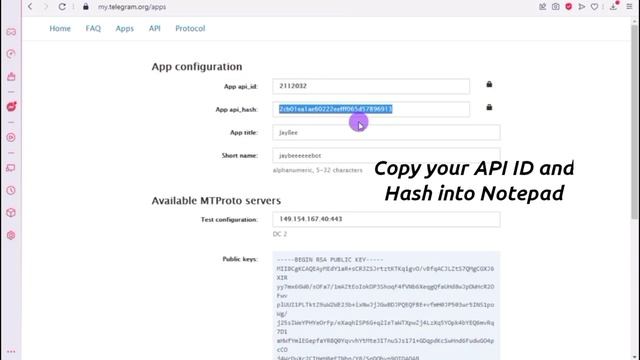Open the Player icon in sidebar

click(11, 138)
